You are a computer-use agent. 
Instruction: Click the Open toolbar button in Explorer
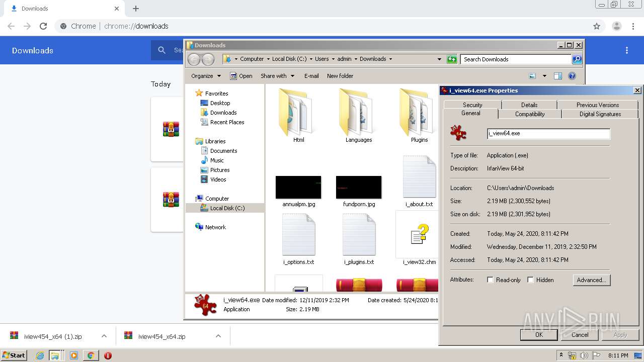pos(241,76)
